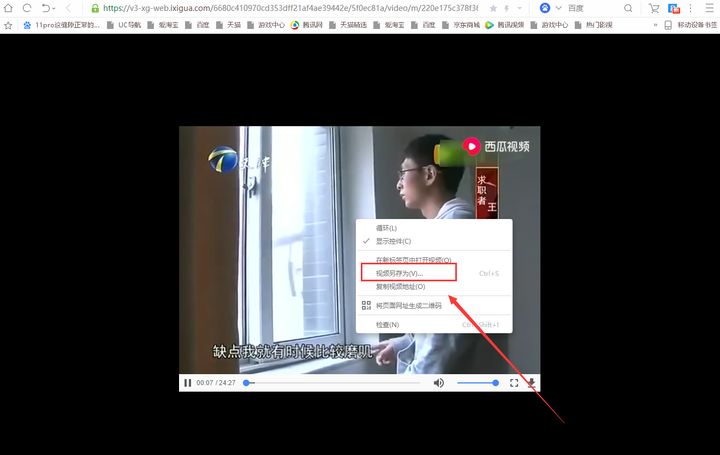Mute the video speaker icon
This screenshot has width=720, height=455.
pyautogui.click(x=438, y=383)
